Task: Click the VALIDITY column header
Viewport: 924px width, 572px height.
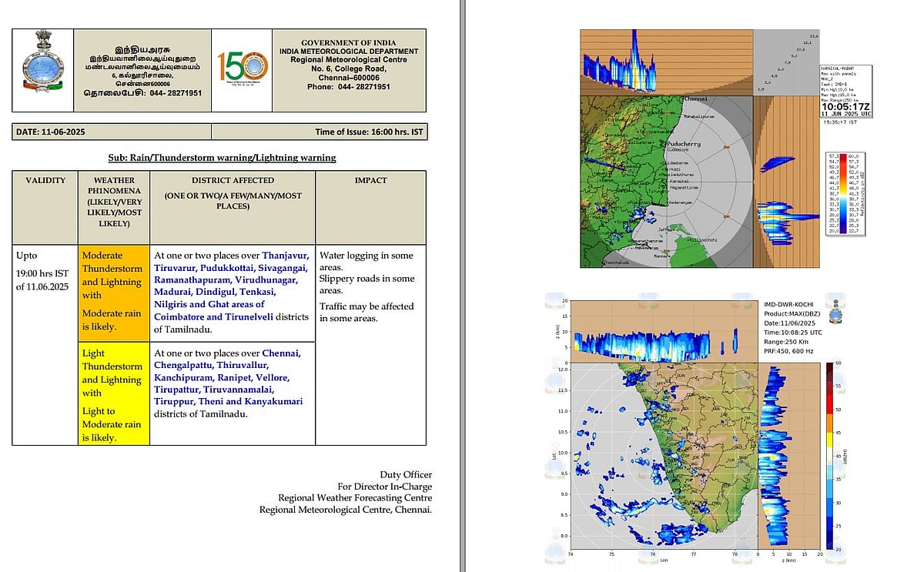Action: [x=45, y=180]
